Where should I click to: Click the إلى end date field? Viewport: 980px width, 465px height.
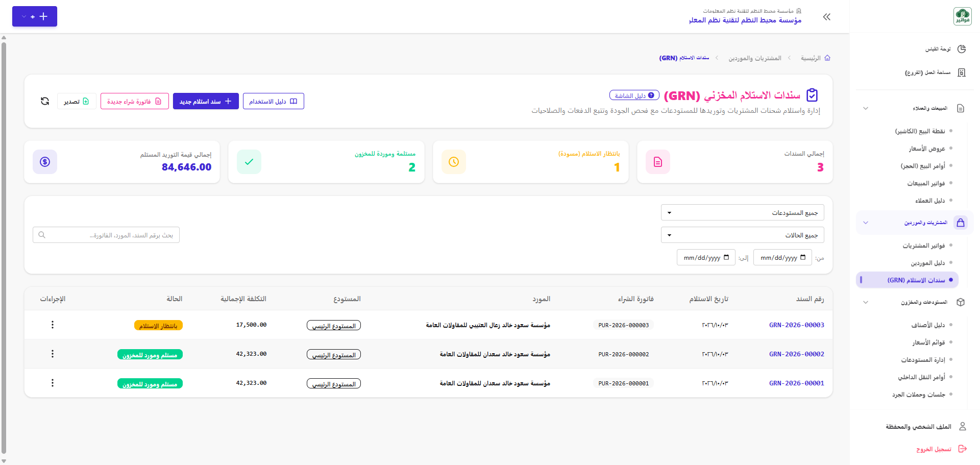706,257
